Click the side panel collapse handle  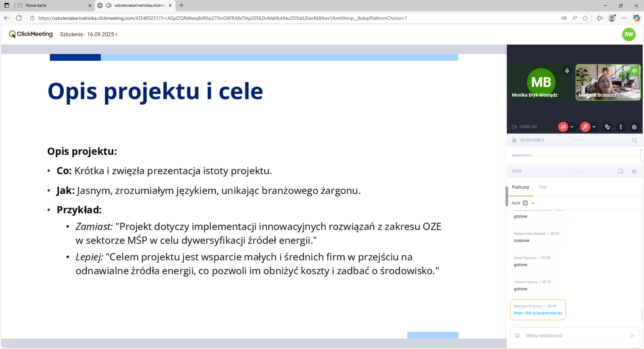pos(507,196)
